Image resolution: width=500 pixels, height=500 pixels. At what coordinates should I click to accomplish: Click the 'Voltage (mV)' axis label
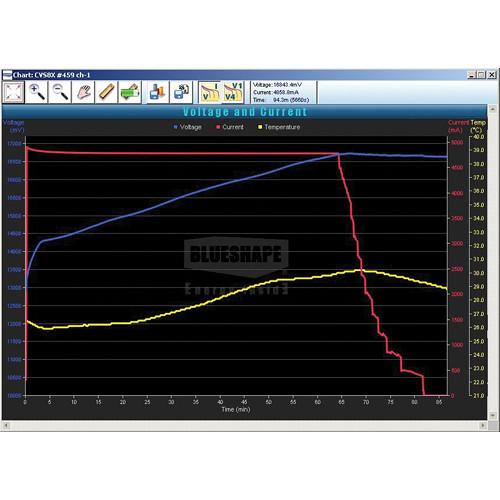14,126
